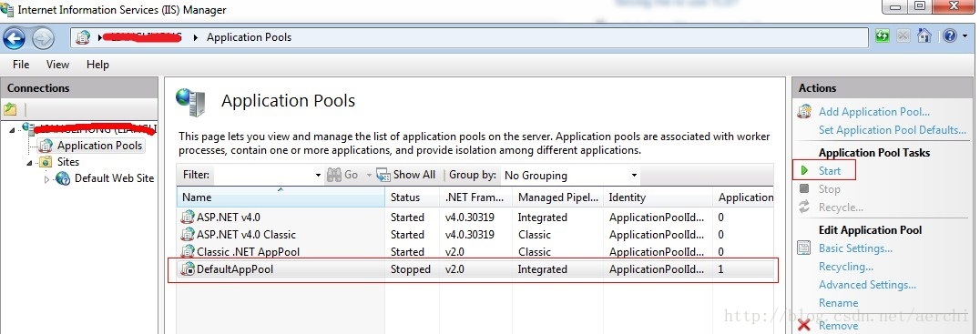Collapse the server node in Connections tree
This screenshot has width=980, height=334.
click(x=13, y=130)
